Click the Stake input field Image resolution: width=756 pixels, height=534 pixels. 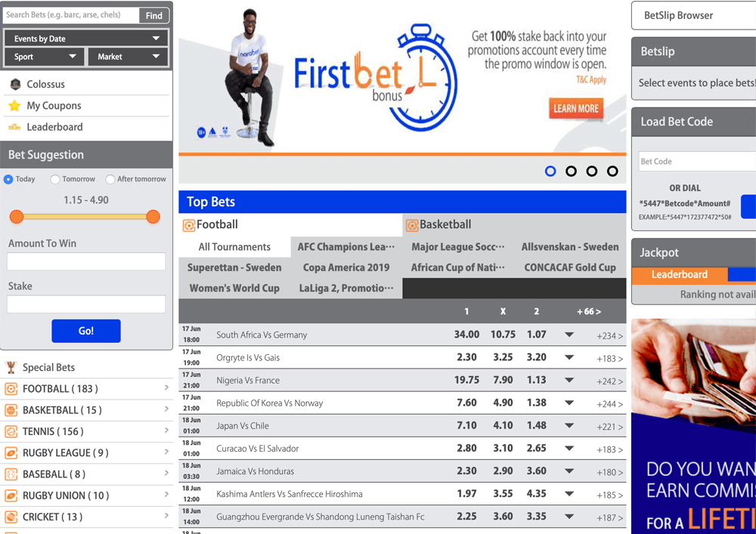click(x=86, y=304)
